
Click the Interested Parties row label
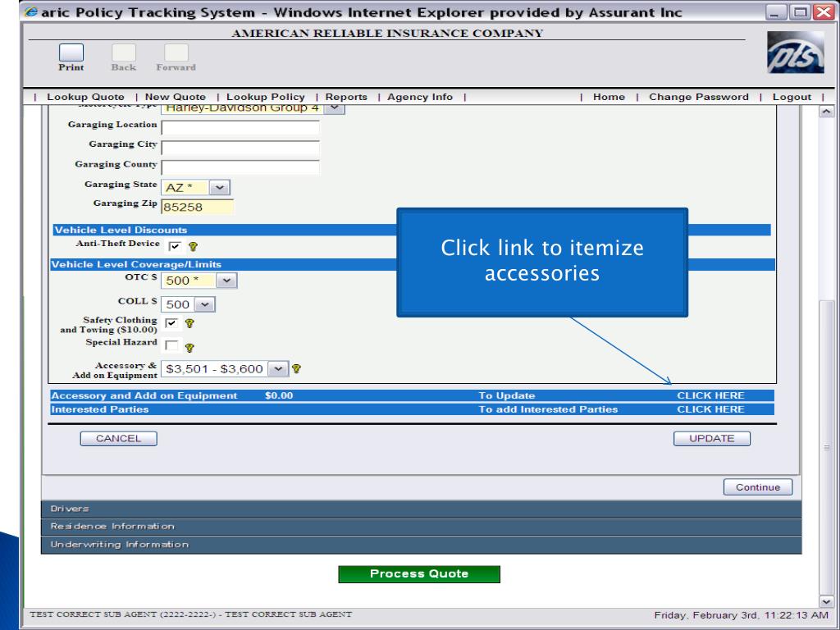[100, 409]
